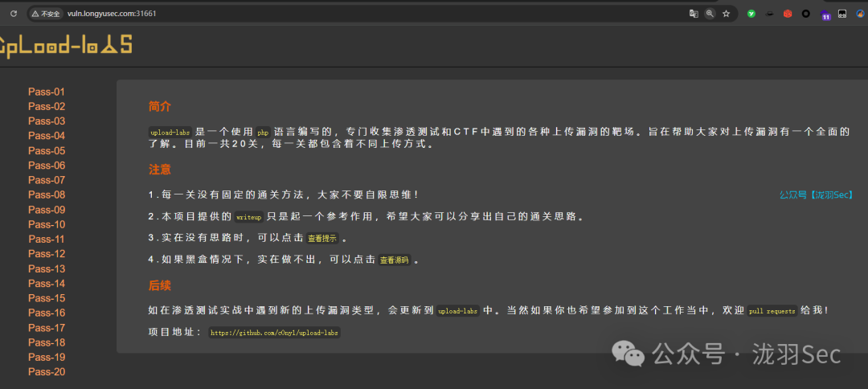Open the blue broom extension icon

[860, 14]
